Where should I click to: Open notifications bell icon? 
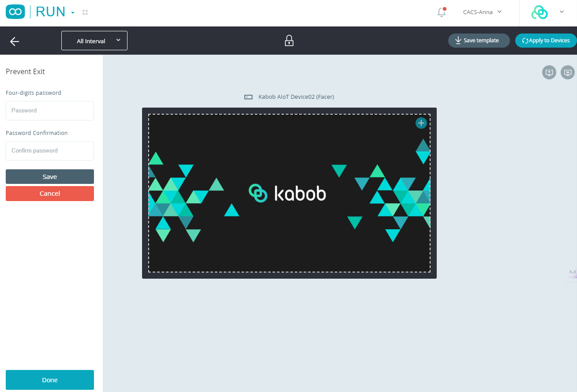click(x=442, y=12)
